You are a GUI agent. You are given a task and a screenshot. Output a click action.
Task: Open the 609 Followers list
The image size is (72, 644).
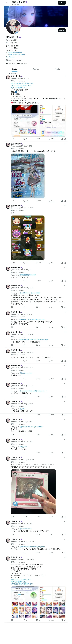[22, 64]
